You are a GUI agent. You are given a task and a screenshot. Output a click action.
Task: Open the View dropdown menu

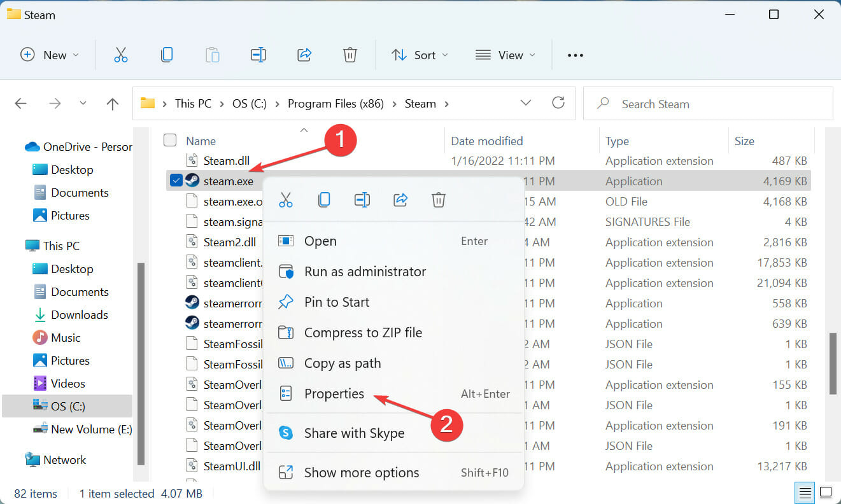click(505, 55)
